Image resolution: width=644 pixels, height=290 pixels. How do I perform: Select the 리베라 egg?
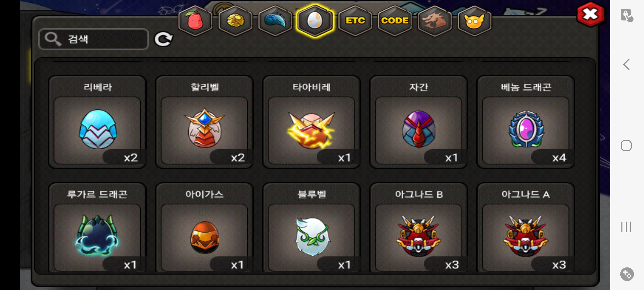(97, 122)
